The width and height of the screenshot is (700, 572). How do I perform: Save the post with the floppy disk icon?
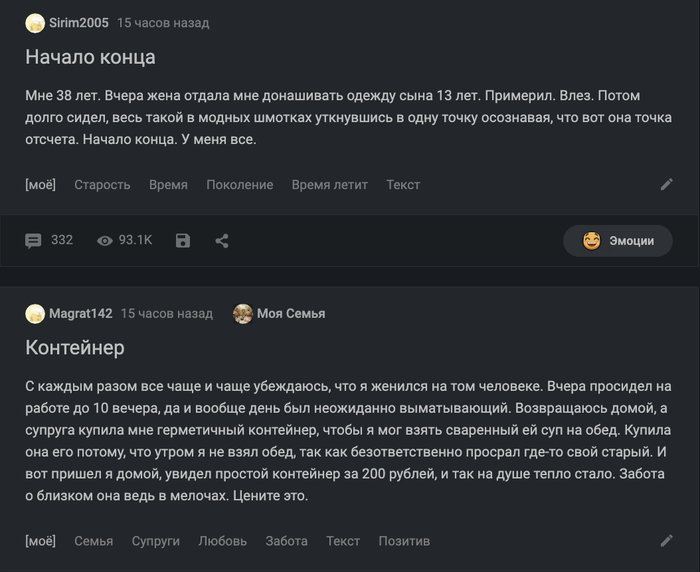(x=183, y=241)
